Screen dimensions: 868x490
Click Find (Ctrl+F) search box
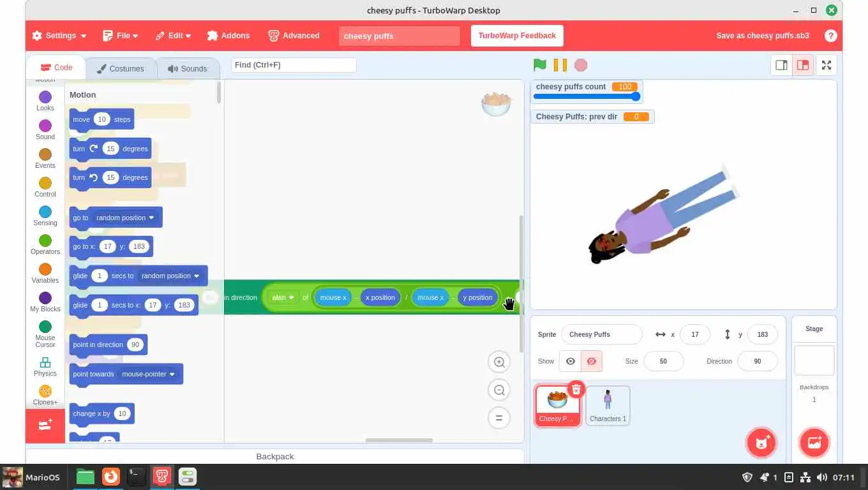tap(294, 65)
